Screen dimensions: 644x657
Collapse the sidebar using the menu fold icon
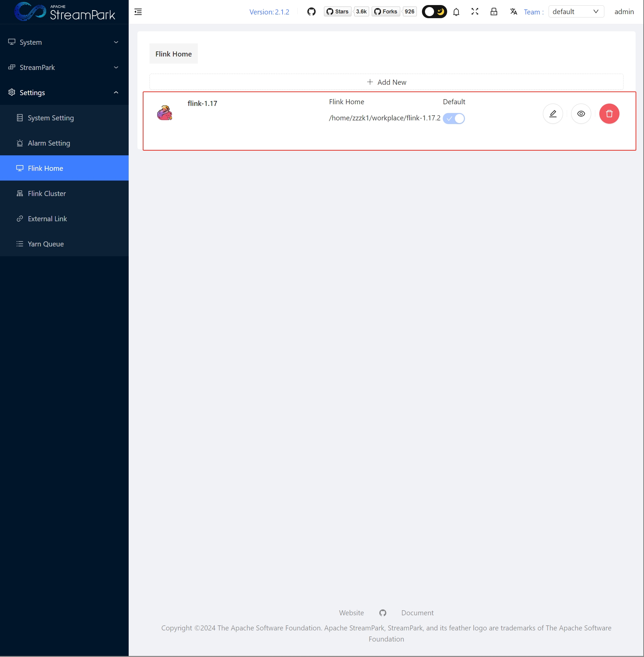[x=138, y=12]
